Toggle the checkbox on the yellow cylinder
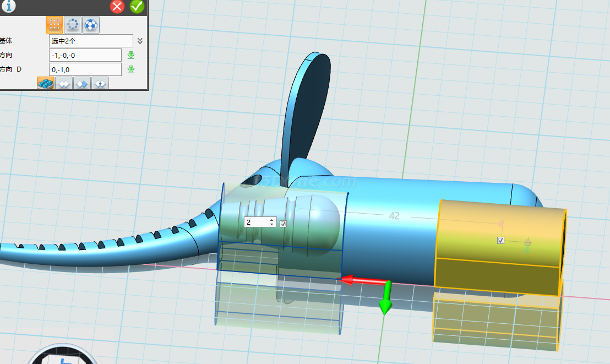The image size is (610, 364). click(x=500, y=240)
